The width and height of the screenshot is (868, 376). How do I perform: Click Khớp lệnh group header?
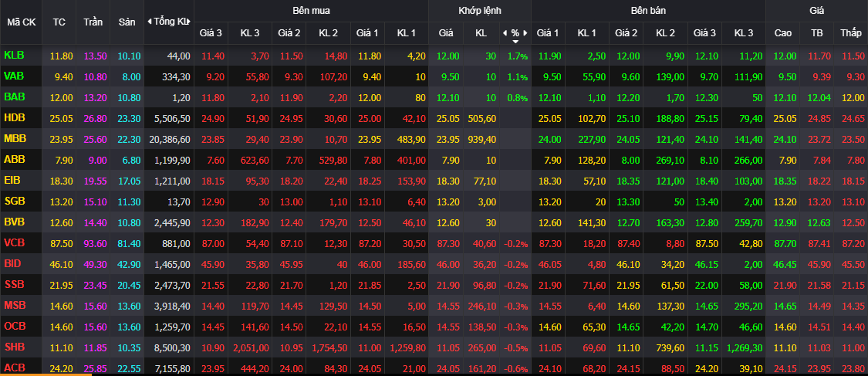click(479, 11)
